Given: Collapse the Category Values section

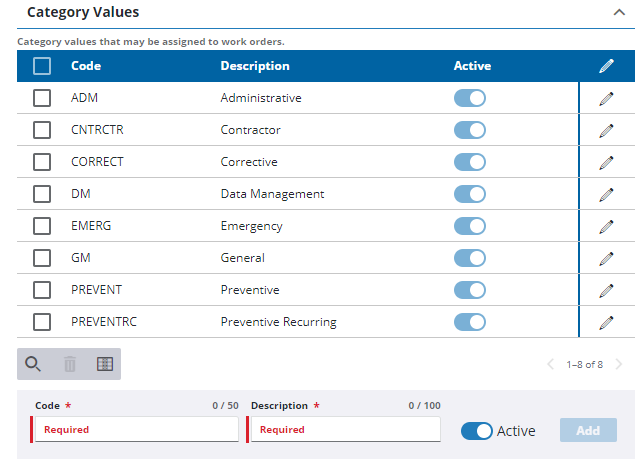Looking at the screenshot, I should 618,13.
